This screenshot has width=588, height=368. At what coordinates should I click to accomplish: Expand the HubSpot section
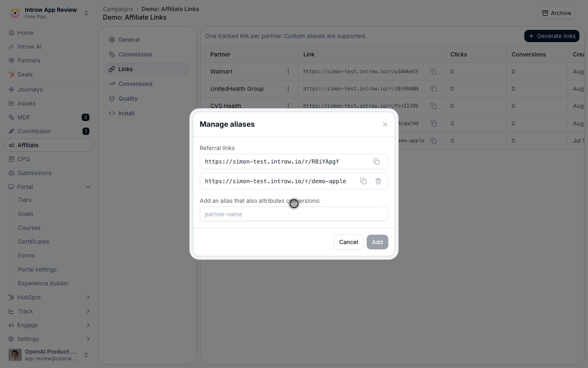click(88, 297)
